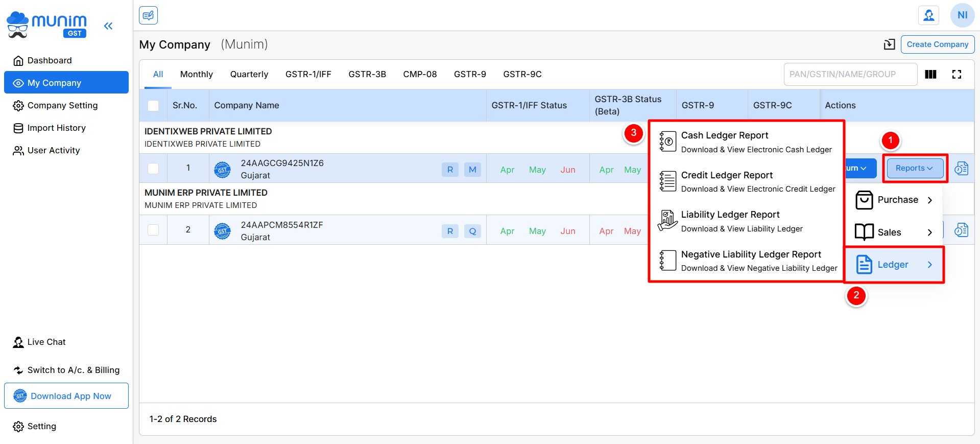Expand the Purchase submenu arrow
The height and width of the screenshot is (444, 980).
pyautogui.click(x=929, y=200)
